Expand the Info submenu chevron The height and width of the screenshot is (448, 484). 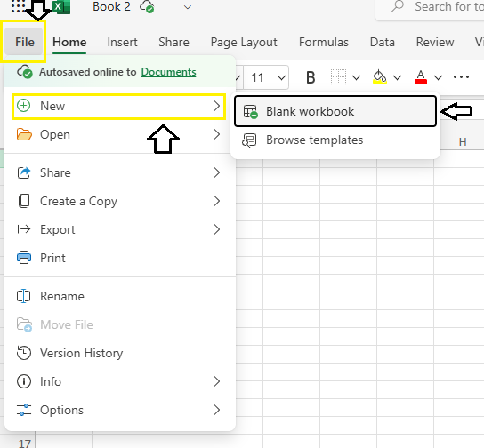click(217, 381)
